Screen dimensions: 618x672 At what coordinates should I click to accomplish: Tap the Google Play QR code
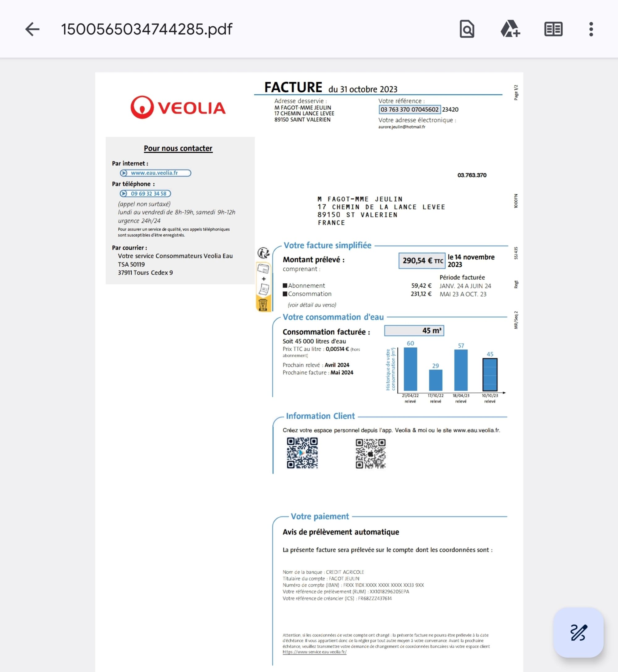(x=302, y=453)
